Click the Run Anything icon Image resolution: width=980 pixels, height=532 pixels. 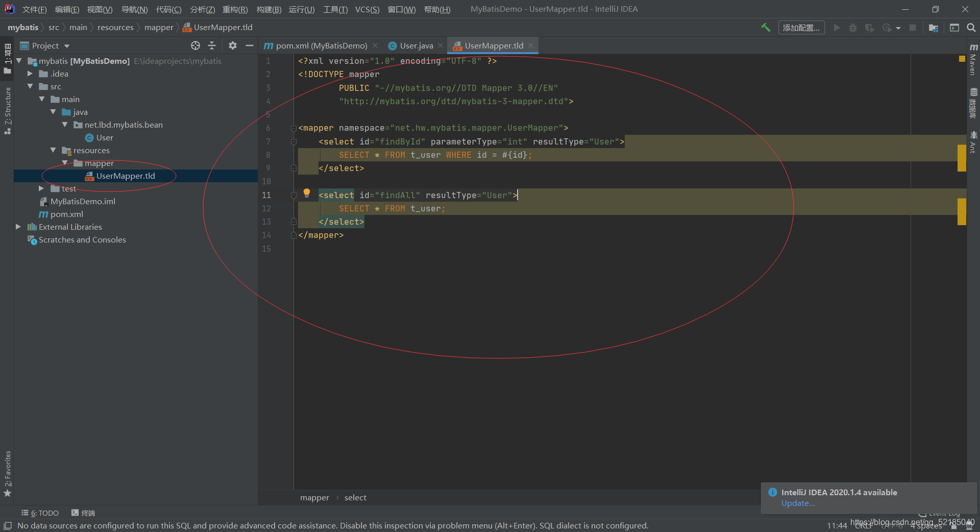954,28
